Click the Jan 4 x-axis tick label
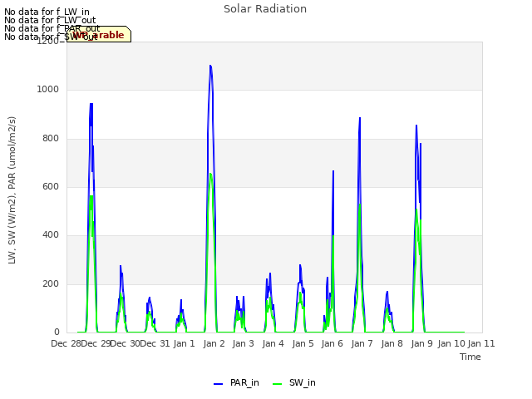The width and height of the screenshot is (532, 399). coord(273,343)
